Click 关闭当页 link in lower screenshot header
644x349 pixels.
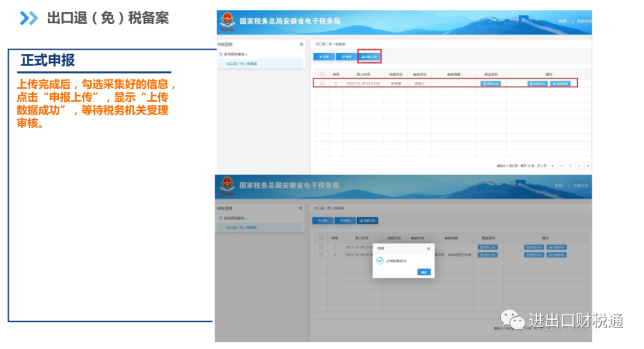[581, 185]
